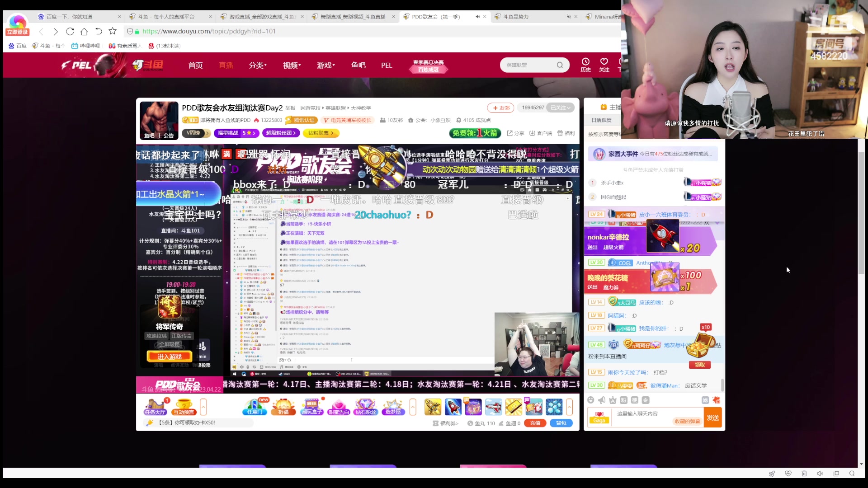Click the 甜蜜告白 heart icon
Screen dimensions: 868x488
coord(339,407)
